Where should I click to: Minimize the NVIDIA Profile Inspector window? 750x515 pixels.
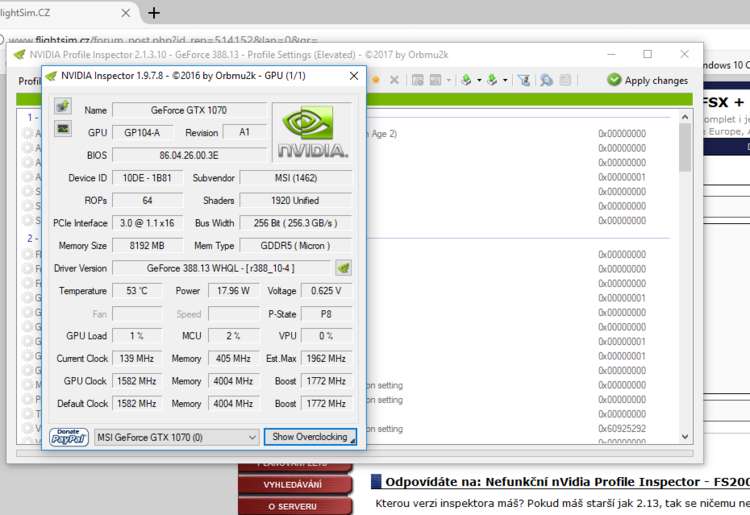click(611, 54)
